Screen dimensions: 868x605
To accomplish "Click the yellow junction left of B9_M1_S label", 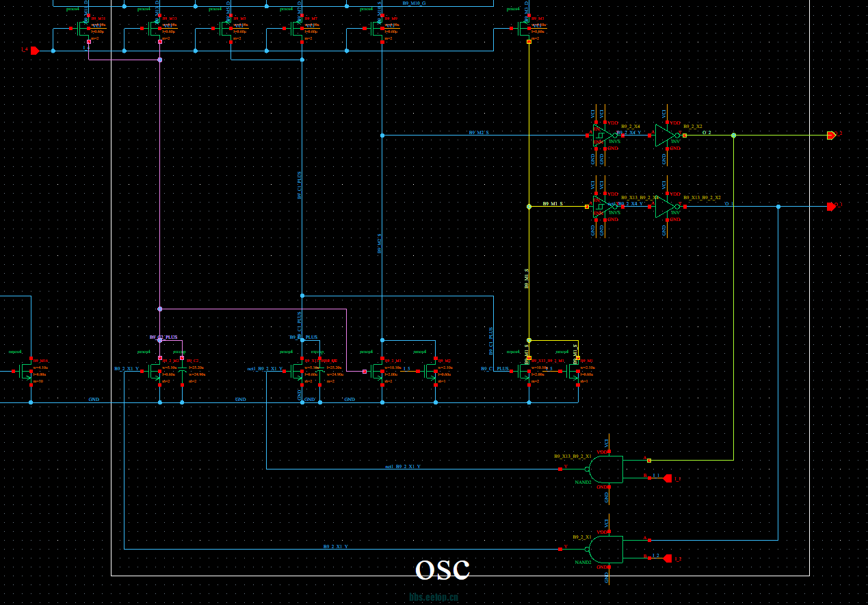I will 529,206.
